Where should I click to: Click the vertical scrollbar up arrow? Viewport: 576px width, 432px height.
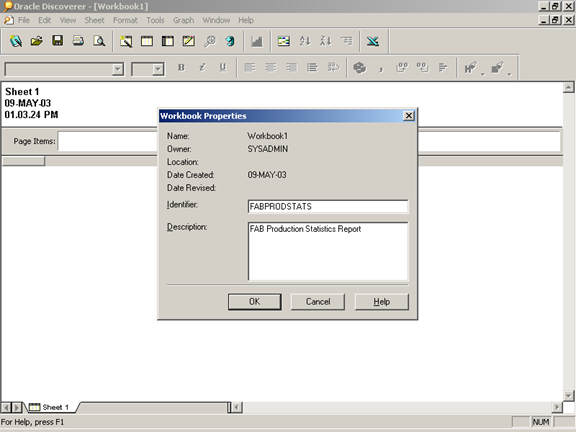[x=568, y=87]
